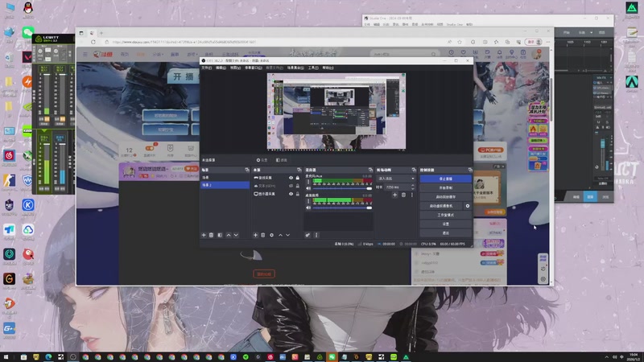Enable Studio Mode button in Controls

click(x=446, y=215)
